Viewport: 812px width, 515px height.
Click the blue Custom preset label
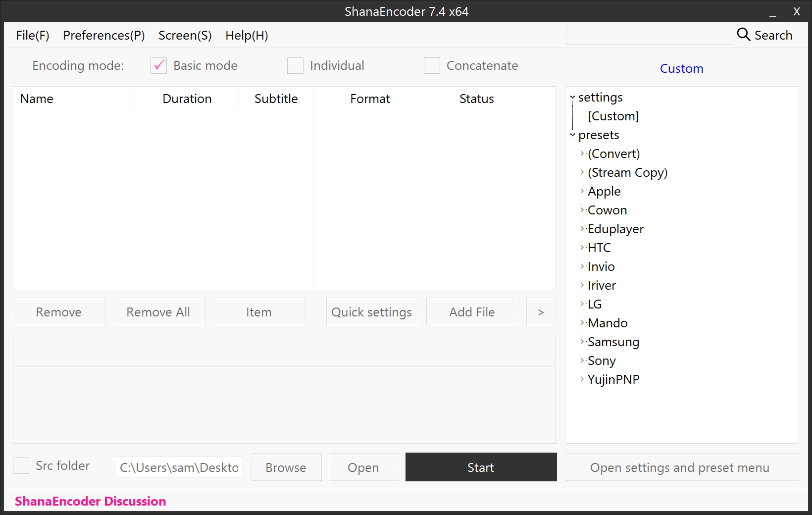point(682,68)
